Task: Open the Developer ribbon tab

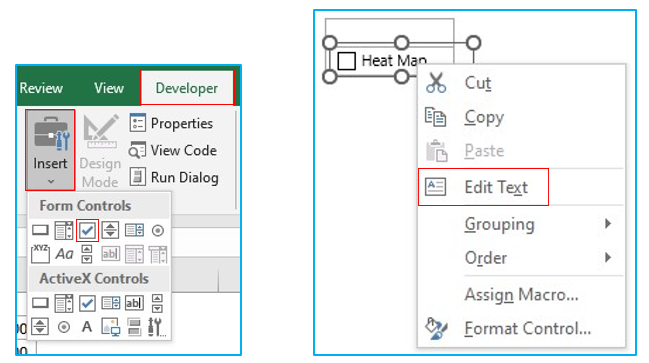Action: pos(187,88)
